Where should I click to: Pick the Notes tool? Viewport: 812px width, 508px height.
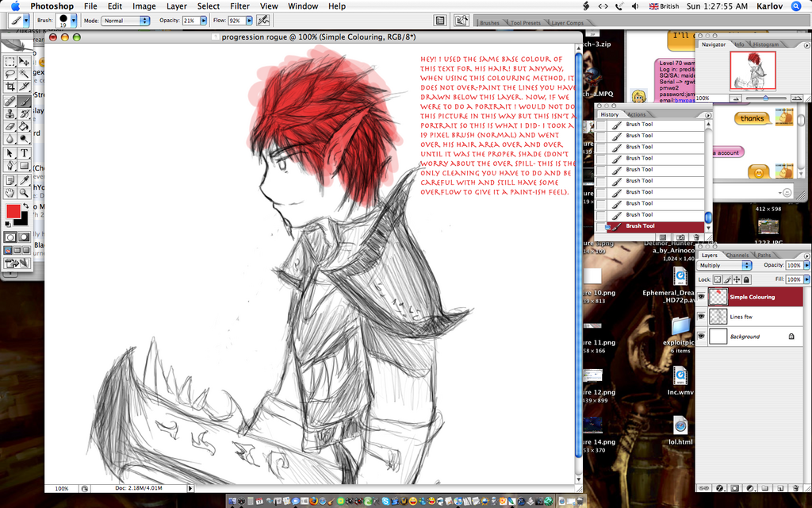click(x=10, y=180)
